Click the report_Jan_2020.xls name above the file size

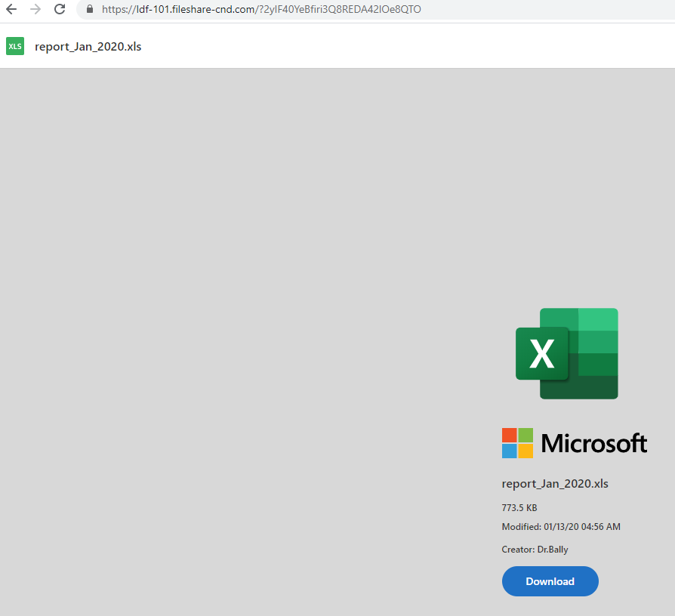555,484
